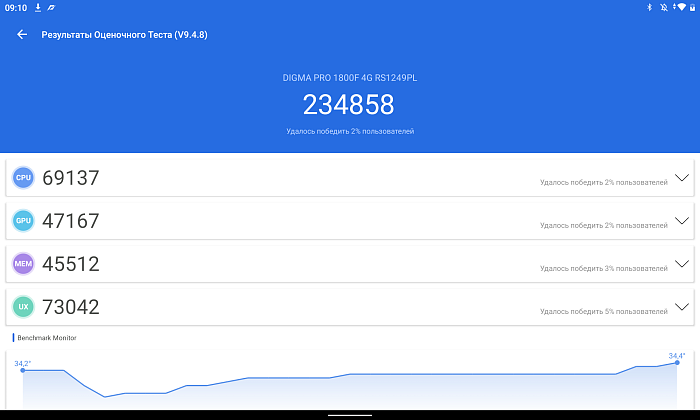The image size is (700, 420).
Task: Tap device name DIGMA PRO 1800F 4G RS1249PL
Action: pyautogui.click(x=350, y=78)
